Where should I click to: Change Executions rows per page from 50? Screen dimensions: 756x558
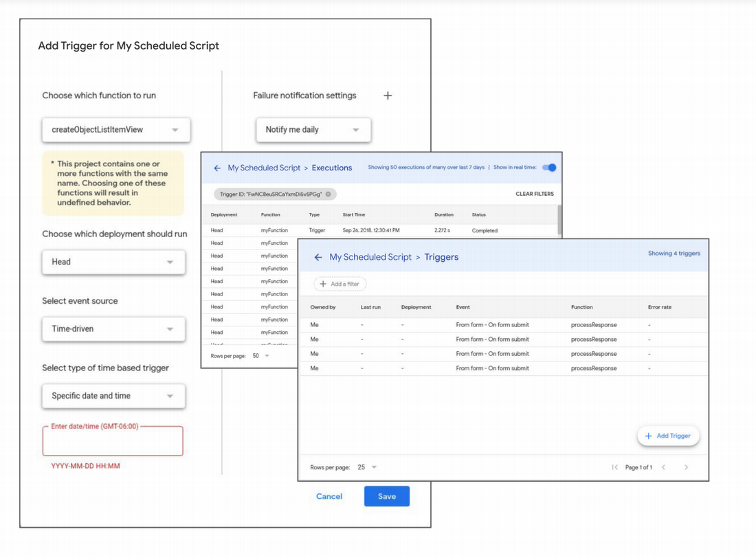(261, 356)
